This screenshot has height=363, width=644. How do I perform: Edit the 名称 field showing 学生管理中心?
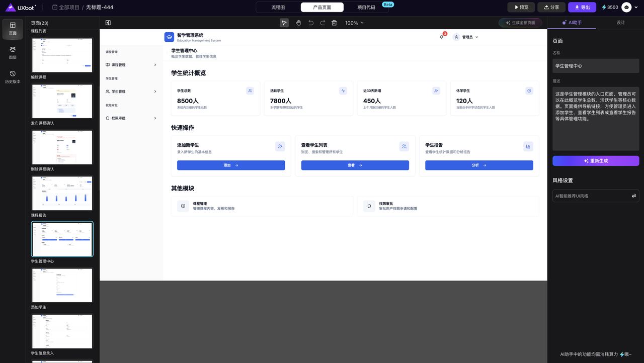596,66
